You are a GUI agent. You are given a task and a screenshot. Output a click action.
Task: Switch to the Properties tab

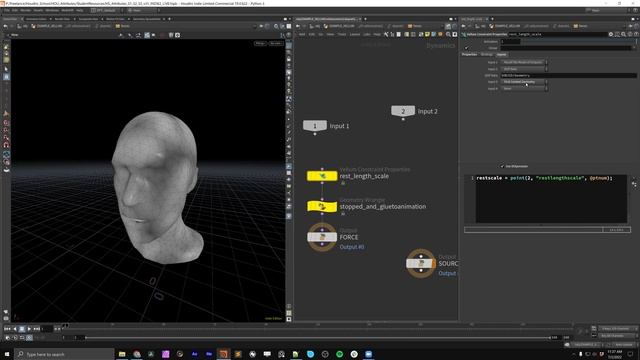(469, 54)
